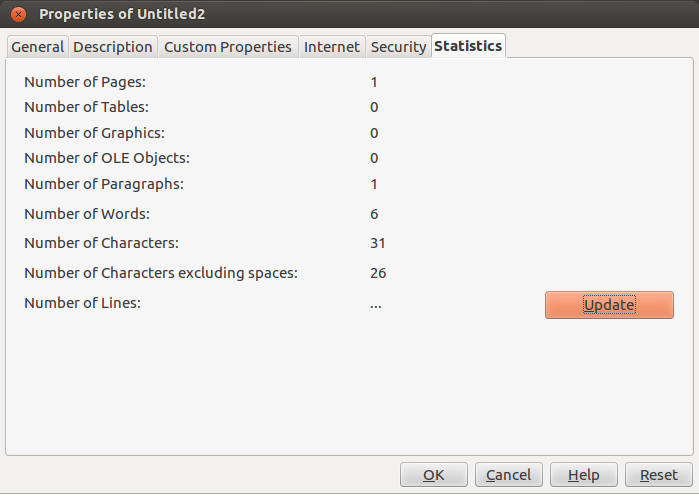Reset the dialog values
This screenshot has height=496, width=699.
658,475
